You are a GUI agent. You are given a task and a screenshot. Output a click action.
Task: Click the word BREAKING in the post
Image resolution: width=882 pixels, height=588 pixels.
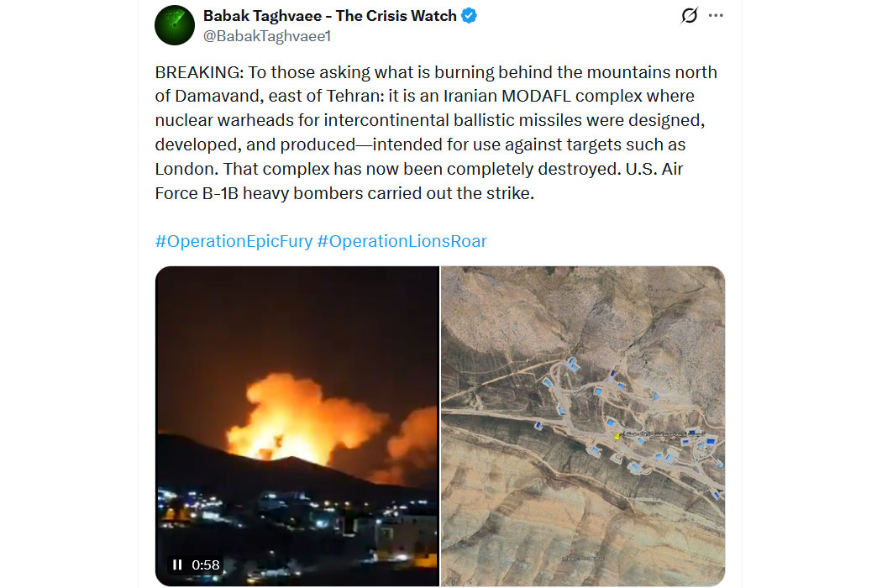[x=197, y=72]
